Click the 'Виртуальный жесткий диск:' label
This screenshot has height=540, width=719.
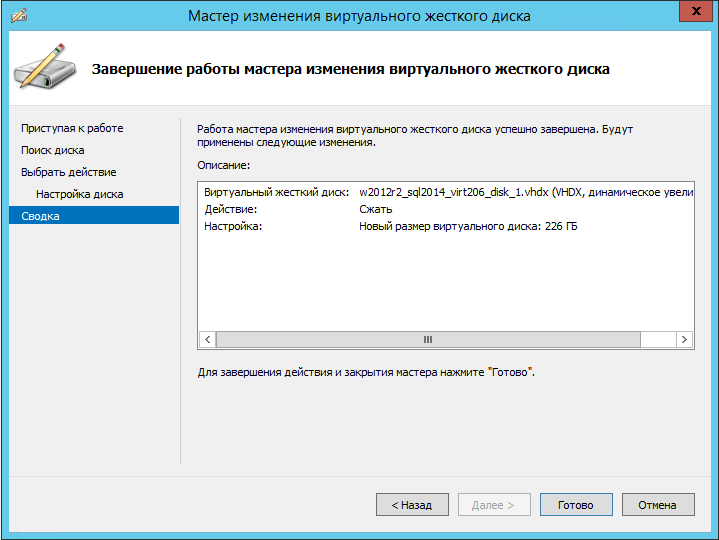[x=277, y=192]
